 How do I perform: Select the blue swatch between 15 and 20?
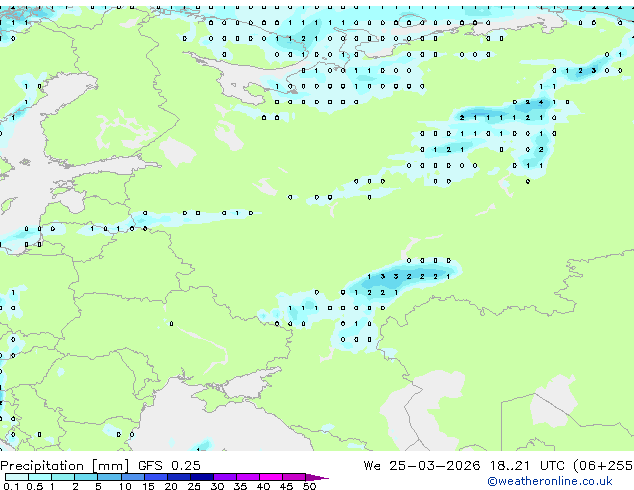pos(156,477)
